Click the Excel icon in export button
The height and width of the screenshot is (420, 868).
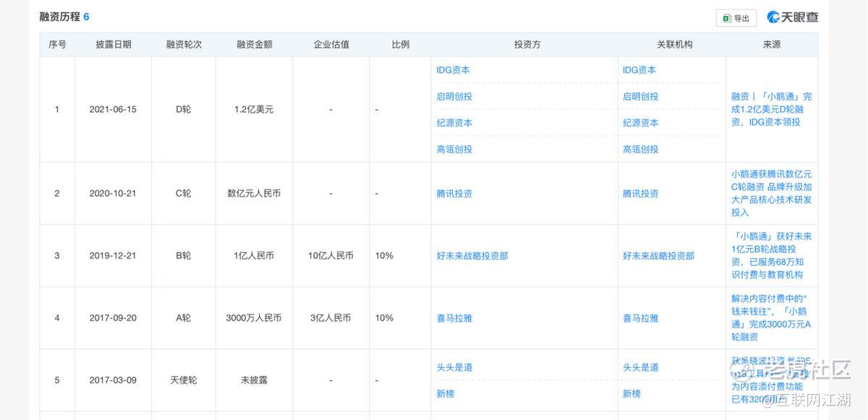(727, 18)
